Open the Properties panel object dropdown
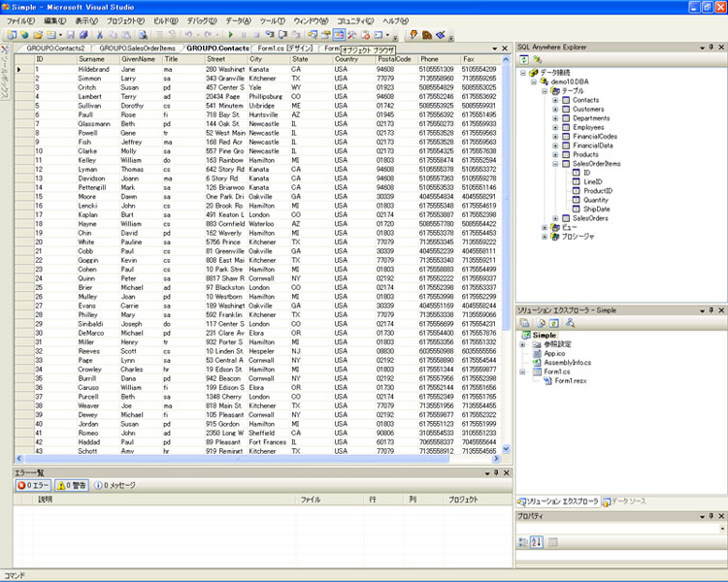 click(722, 529)
